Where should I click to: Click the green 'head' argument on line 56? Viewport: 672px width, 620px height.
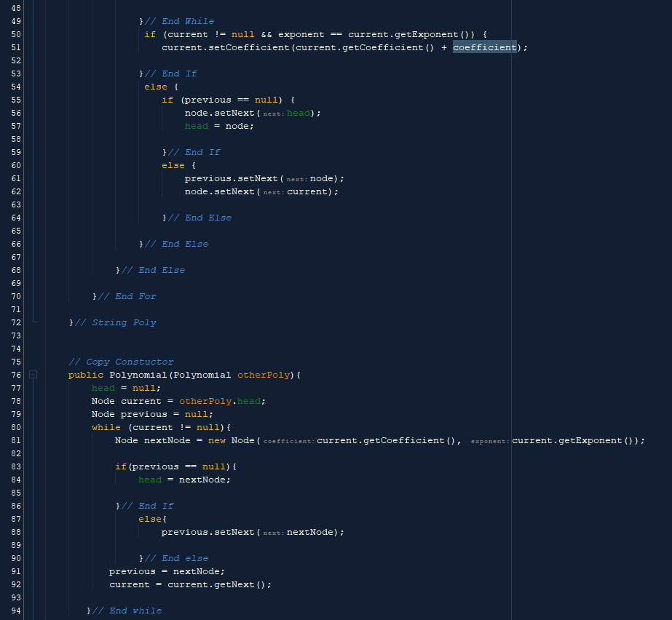click(x=299, y=113)
